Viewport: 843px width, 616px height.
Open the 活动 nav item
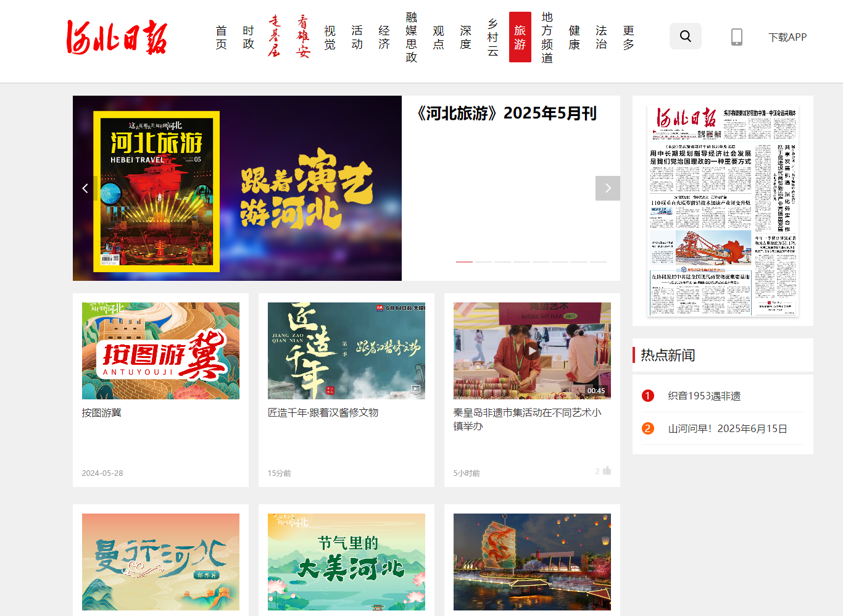(357, 37)
